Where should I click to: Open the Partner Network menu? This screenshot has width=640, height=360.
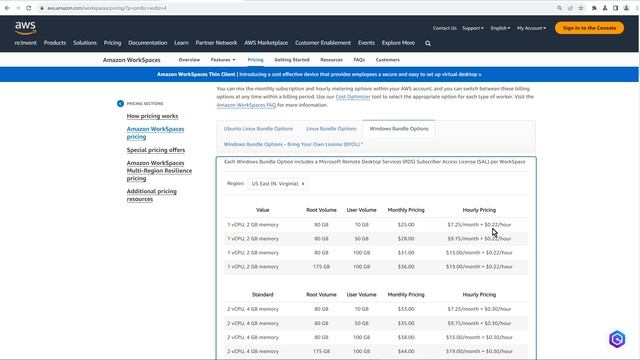pos(216,43)
